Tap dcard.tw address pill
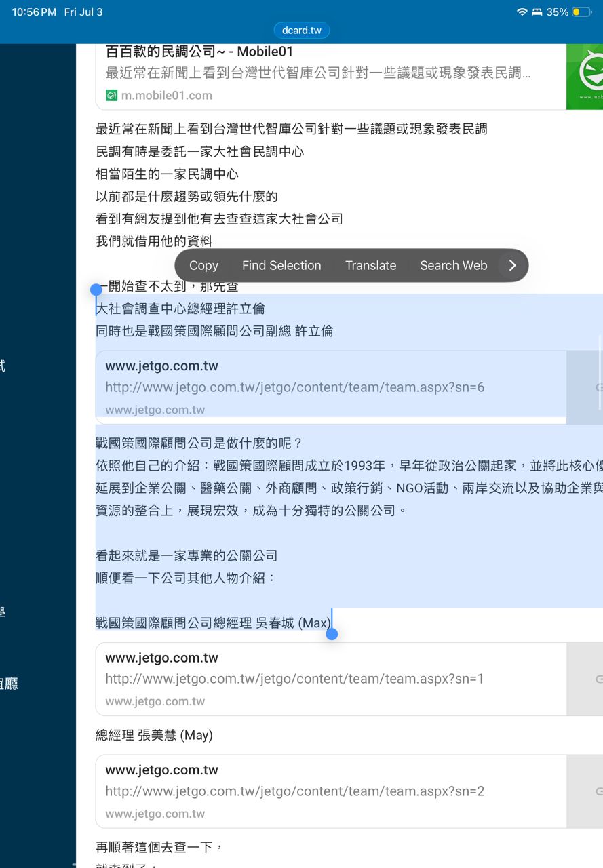This screenshot has height=868, width=603. pos(302,31)
